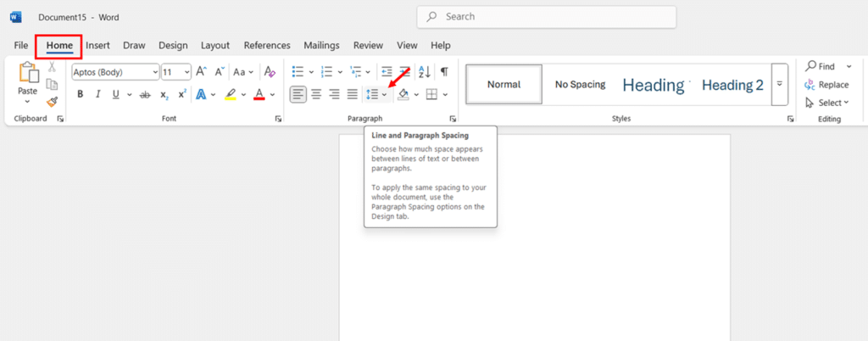
Task: Decrease paragraph indent
Action: click(x=387, y=72)
